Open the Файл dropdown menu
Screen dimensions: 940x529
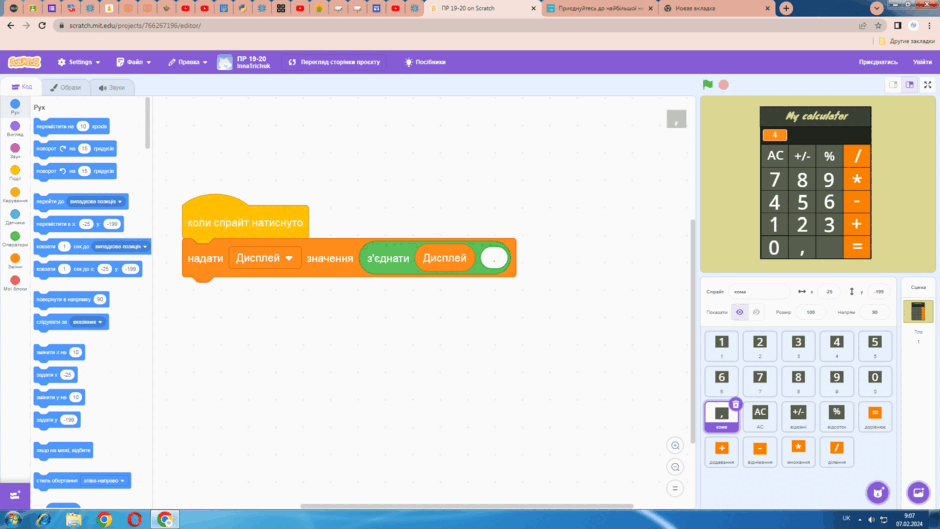(134, 62)
